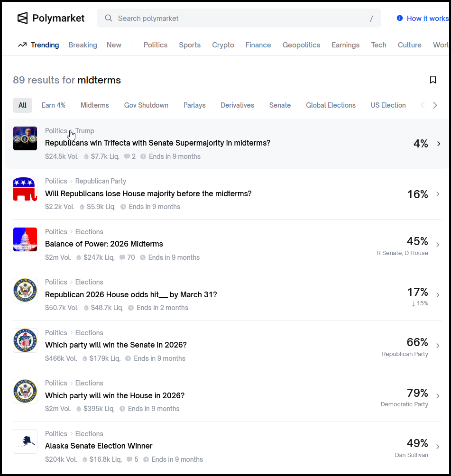Open the Republican elephant market thumbnail
This screenshot has height=476, width=451.
(25, 189)
